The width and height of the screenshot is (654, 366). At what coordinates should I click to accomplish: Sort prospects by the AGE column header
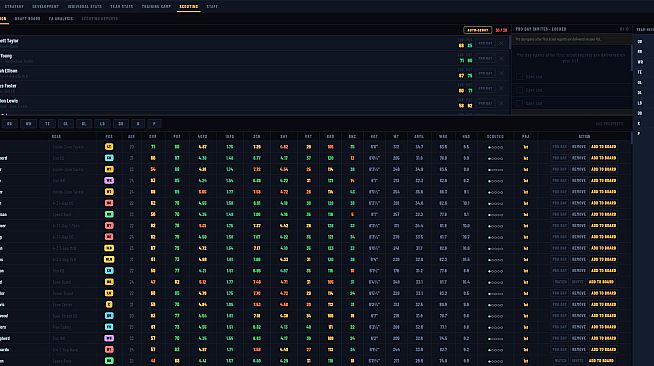[x=131, y=136]
